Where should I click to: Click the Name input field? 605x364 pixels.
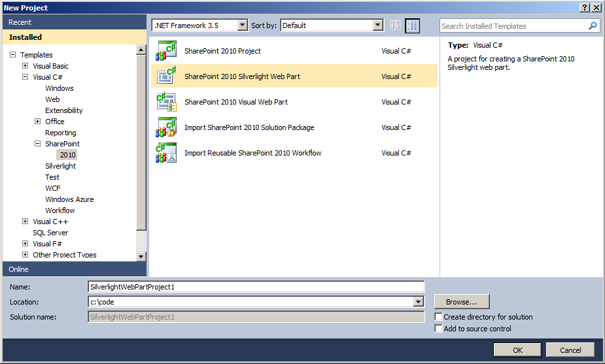click(x=256, y=287)
